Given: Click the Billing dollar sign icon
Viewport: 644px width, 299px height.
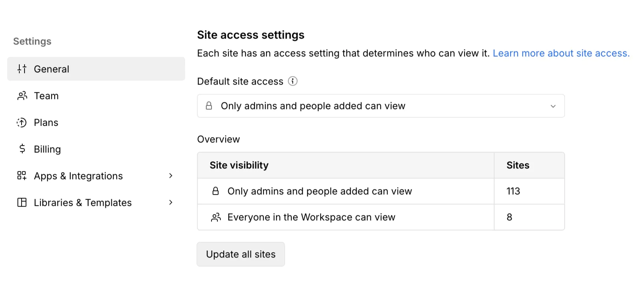Looking at the screenshot, I should (x=22, y=149).
